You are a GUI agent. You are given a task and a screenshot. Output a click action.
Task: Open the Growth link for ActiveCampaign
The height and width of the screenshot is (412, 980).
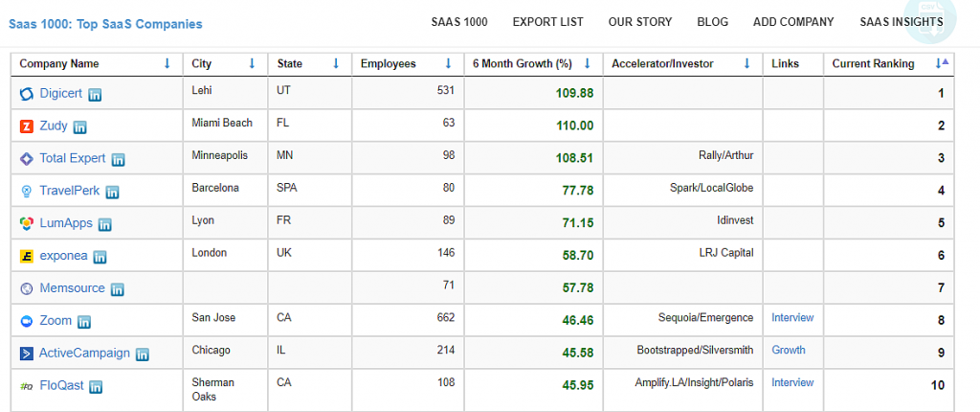pos(788,350)
